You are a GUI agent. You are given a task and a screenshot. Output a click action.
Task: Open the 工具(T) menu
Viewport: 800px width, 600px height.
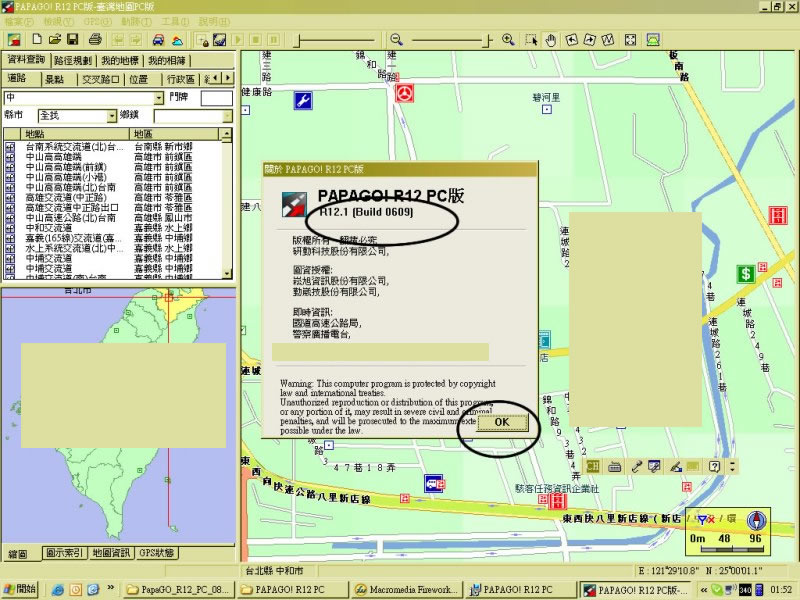[x=175, y=22]
